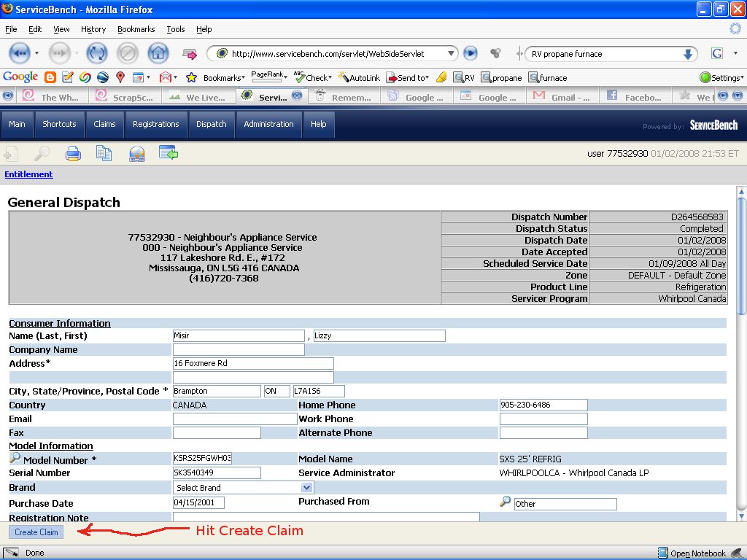This screenshot has height=560, width=747.
Task: Click the Serial Number input field
Action: [217, 472]
